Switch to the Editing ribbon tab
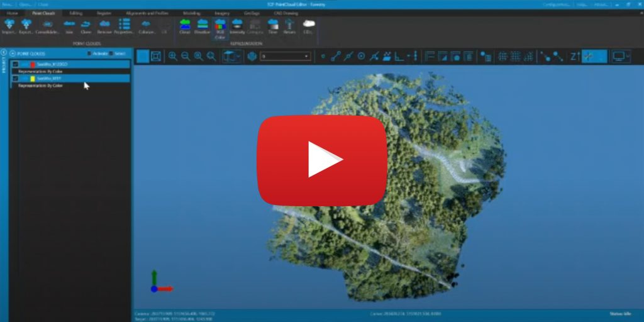Viewport: 644px width, 322px height. point(75,13)
